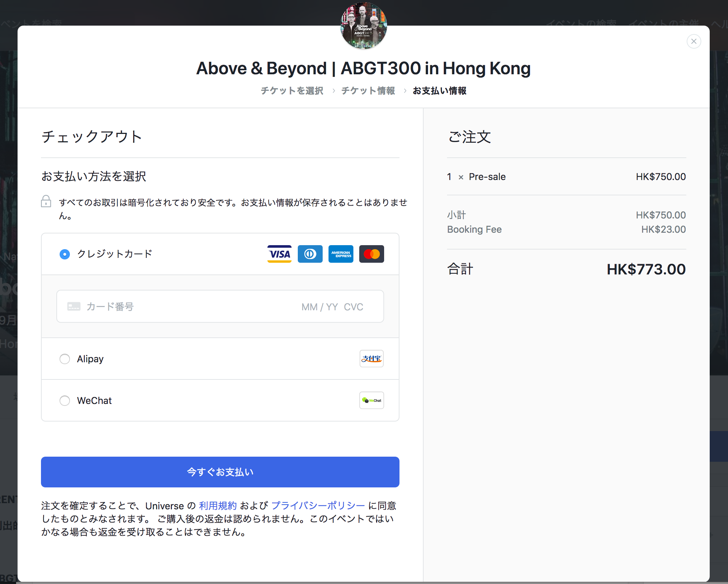Screen dimensions: 728x584
Task: Click the HK$773.00 total amount
Action: (646, 269)
